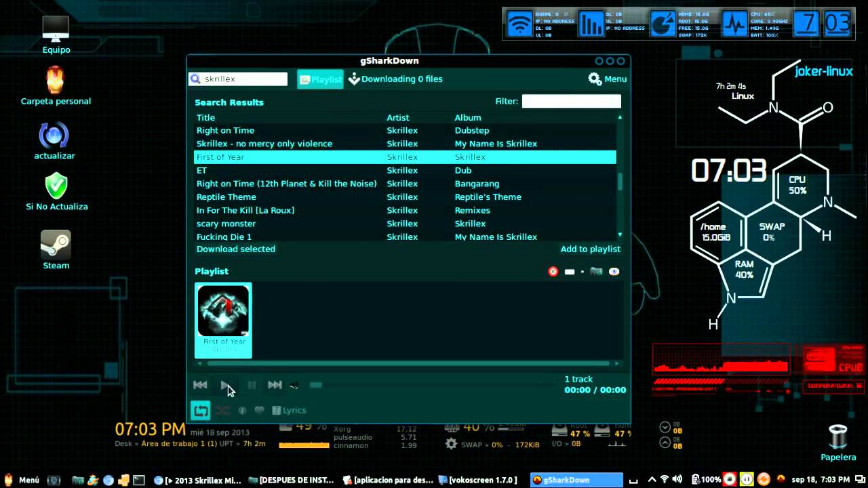The height and width of the screenshot is (488, 868).
Task: Click the volume speaker icon
Action: click(x=294, y=385)
